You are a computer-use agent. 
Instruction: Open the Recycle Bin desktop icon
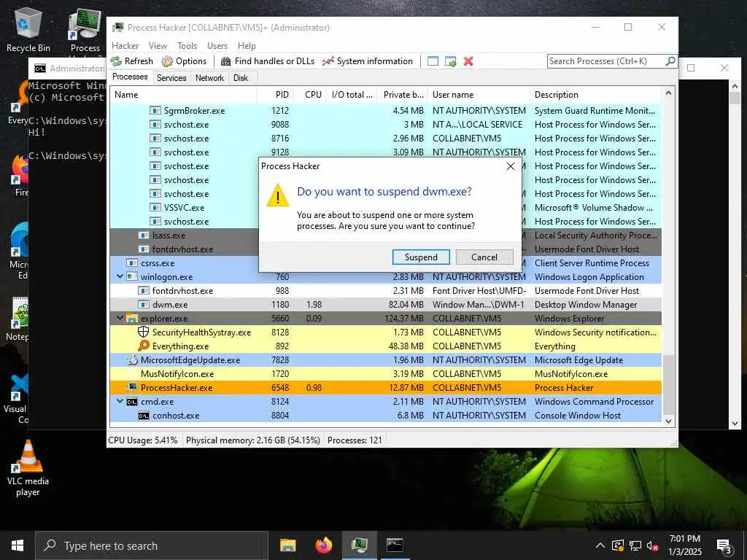28,31
